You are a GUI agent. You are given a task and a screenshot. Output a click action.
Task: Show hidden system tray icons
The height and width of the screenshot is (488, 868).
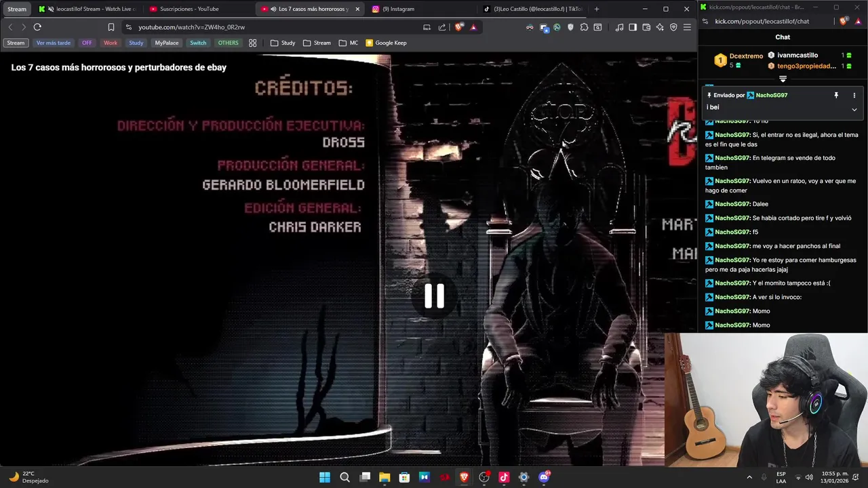749,477
